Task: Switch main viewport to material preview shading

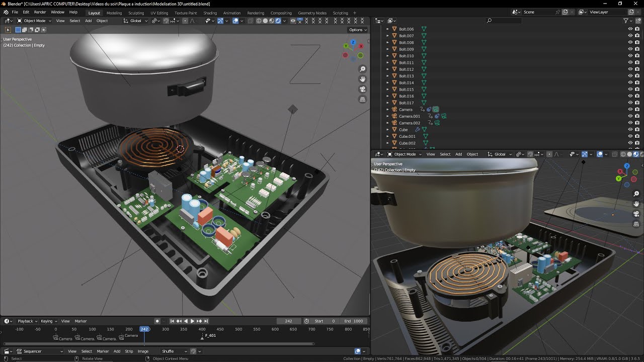Action: [x=272, y=21]
